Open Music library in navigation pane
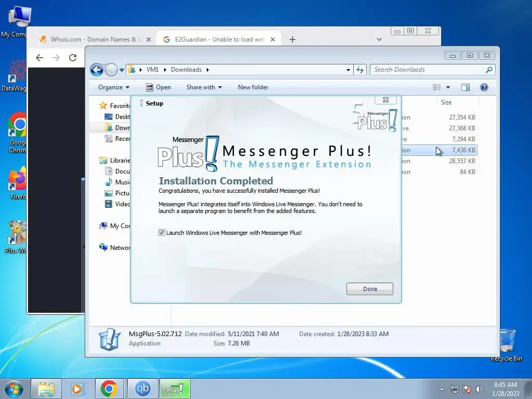This screenshot has height=399, width=532. click(x=117, y=182)
